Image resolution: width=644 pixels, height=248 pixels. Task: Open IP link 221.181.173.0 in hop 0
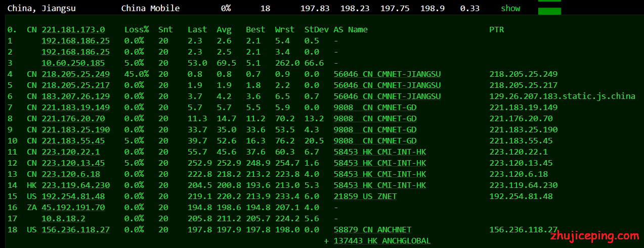[73, 30]
